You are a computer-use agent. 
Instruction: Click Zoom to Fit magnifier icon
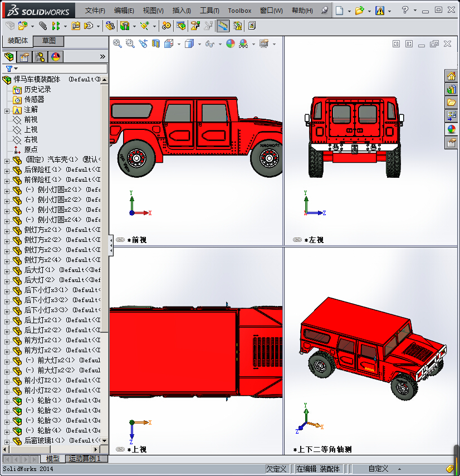[x=117, y=43]
